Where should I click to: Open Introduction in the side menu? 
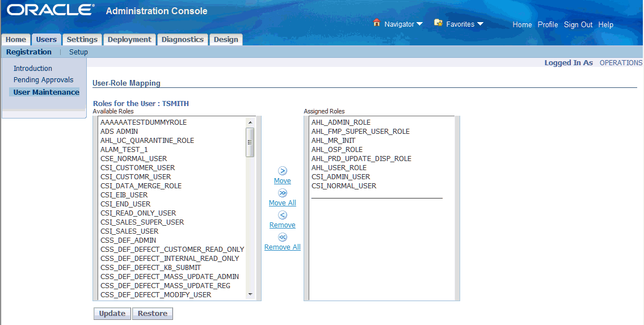coord(33,69)
